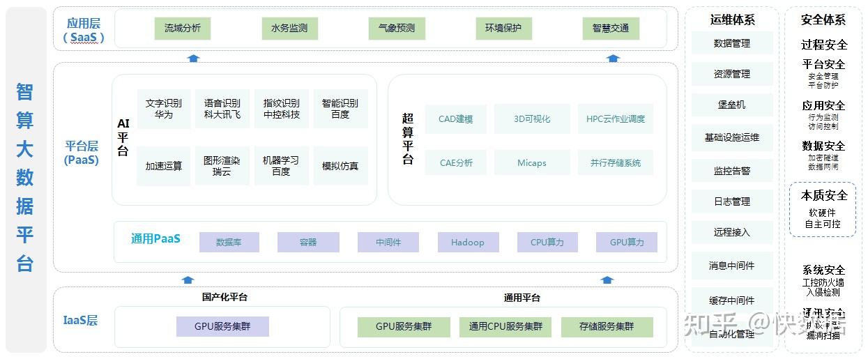
Task: Click the 智慧交通 application box
Action: (611, 29)
